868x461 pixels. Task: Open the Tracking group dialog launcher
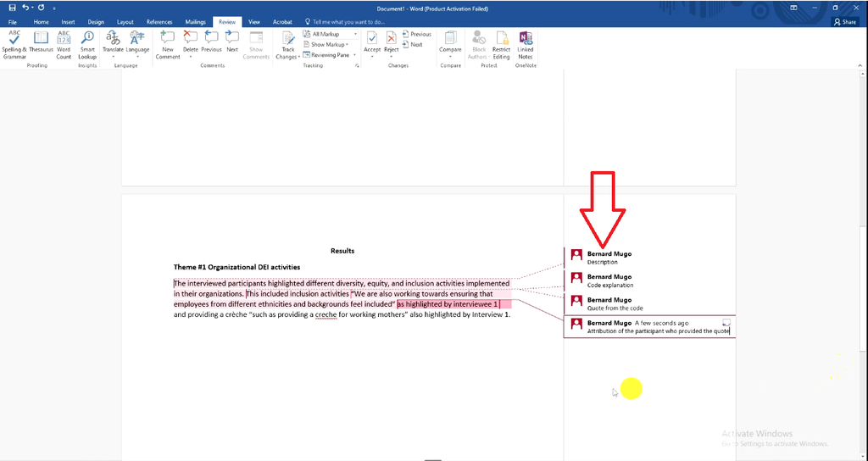click(357, 66)
